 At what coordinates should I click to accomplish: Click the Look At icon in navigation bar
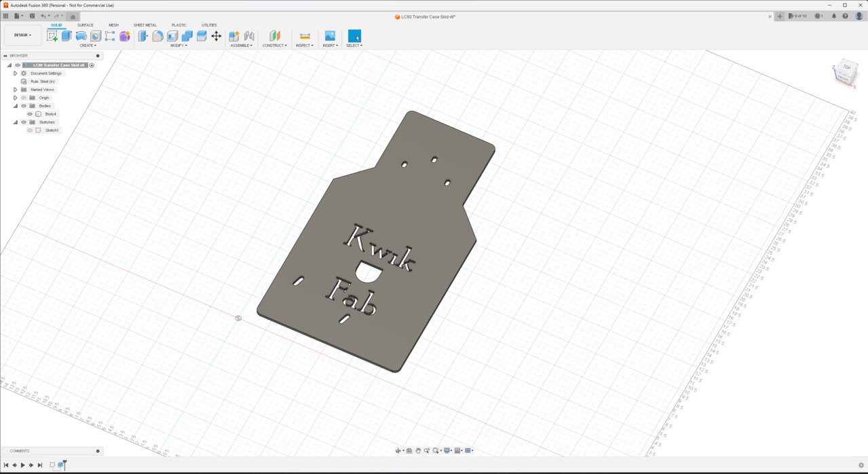[409, 450]
